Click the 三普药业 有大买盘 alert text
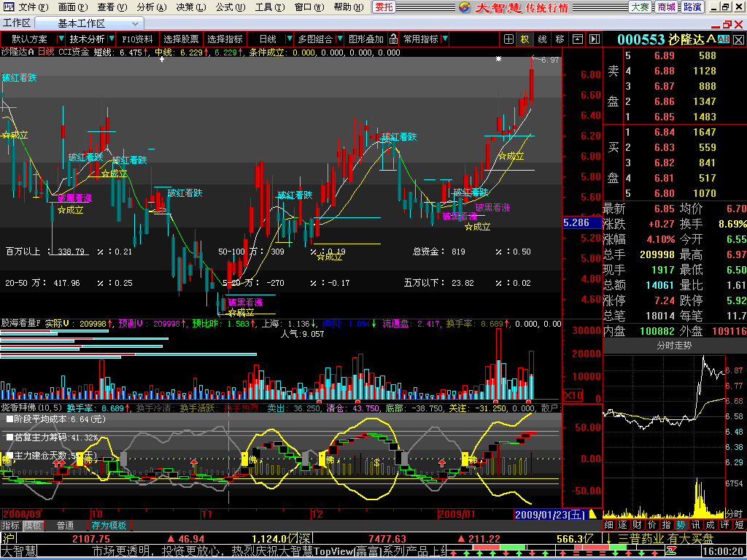 pyautogui.click(x=665, y=539)
